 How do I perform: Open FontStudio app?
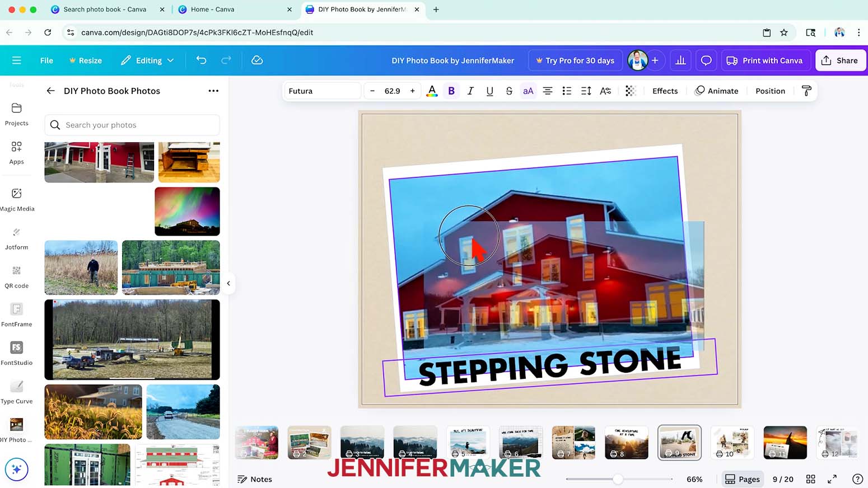pyautogui.click(x=16, y=354)
